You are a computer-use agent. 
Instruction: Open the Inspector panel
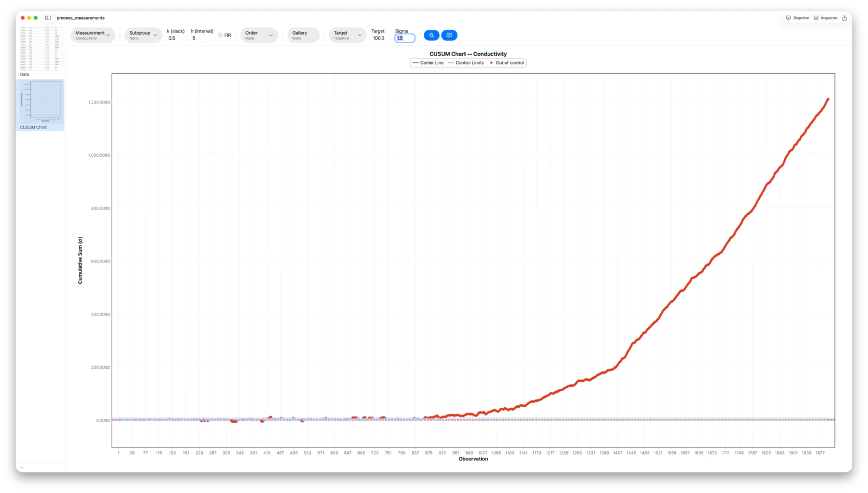point(826,18)
